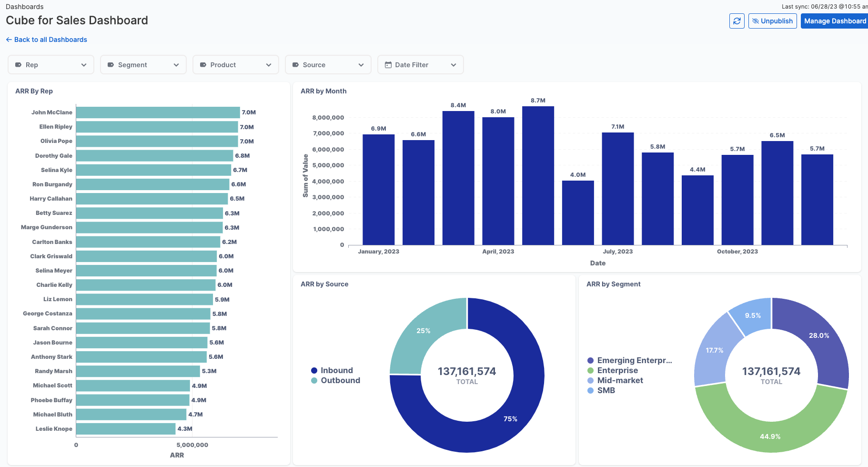This screenshot has width=868, height=467.
Task: Click the October, 2023 axis label
Action: [x=737, y=252]
